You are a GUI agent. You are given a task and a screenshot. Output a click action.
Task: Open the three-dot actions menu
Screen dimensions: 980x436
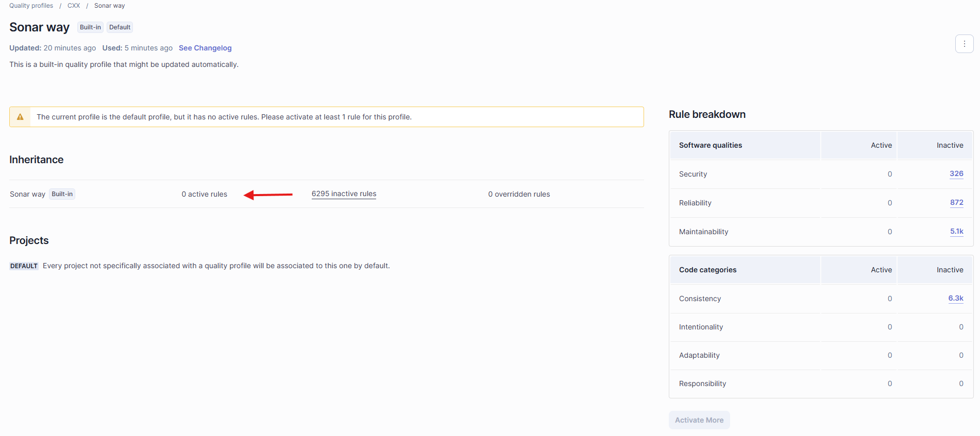(964, 44)
